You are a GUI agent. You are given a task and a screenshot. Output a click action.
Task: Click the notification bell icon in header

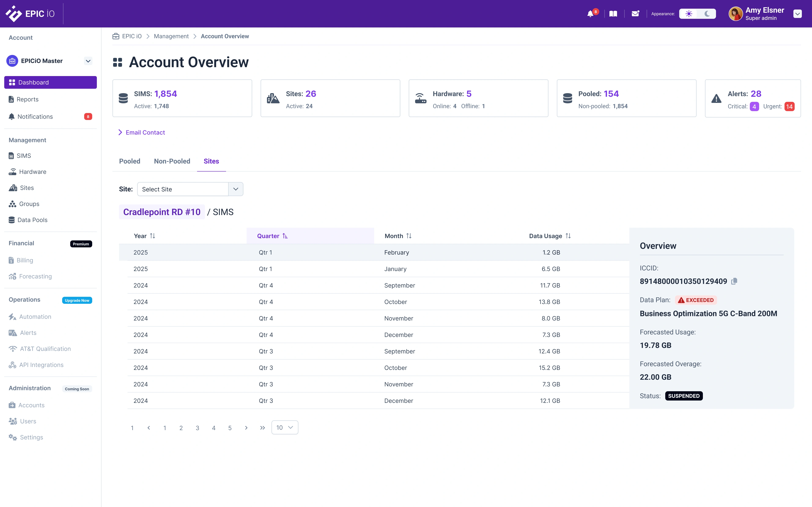point(590,14)
